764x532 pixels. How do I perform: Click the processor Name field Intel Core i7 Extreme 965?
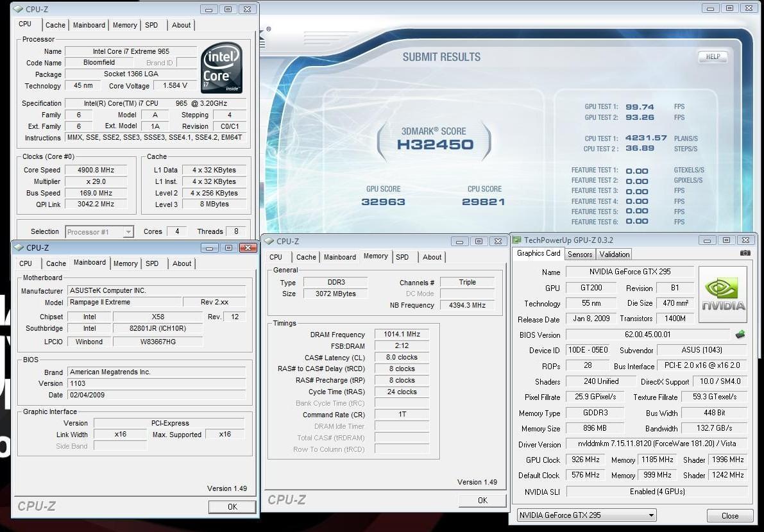pos(131,51)
